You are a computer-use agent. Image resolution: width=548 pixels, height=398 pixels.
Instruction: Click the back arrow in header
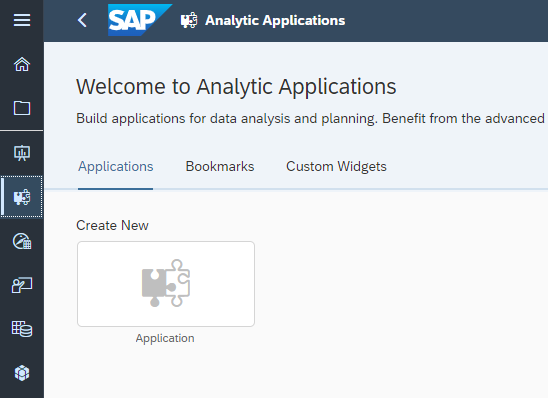(x=82, y=20)
